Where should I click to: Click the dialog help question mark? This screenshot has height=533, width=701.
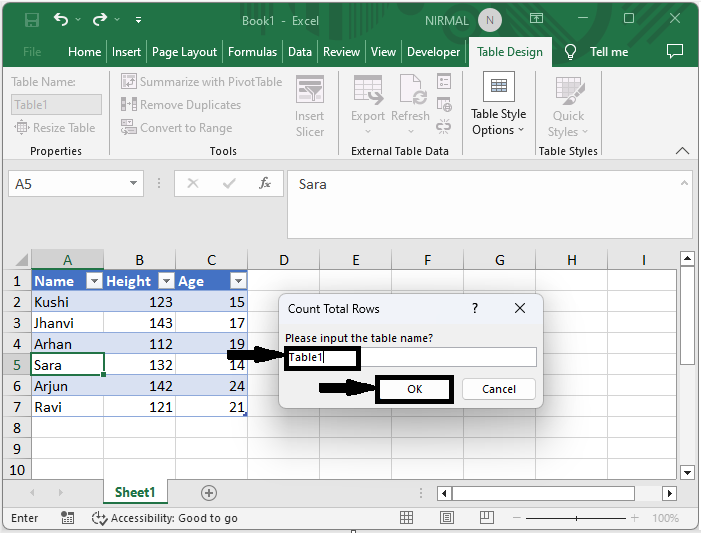tap(475, 308)
